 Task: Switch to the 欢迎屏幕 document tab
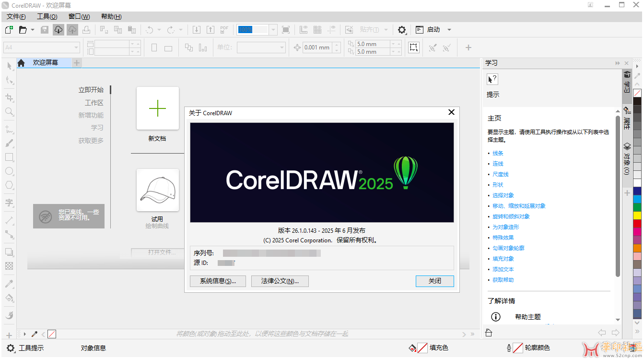click(x=46, y=63)
